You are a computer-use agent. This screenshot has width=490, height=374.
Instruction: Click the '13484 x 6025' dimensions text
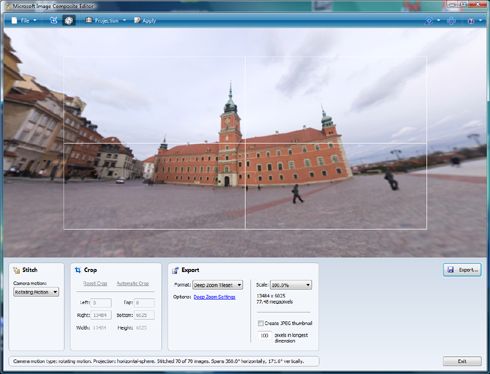coord(271,296)
